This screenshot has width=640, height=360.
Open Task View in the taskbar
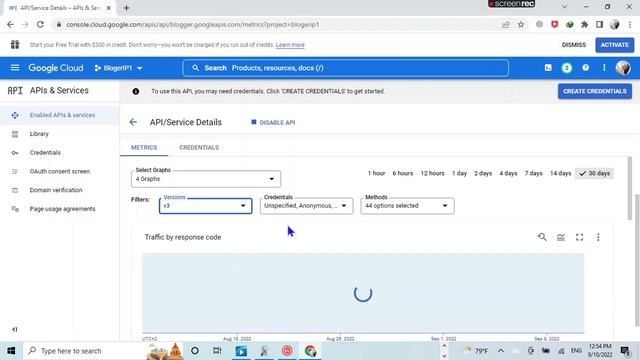[x=217, y=351]
